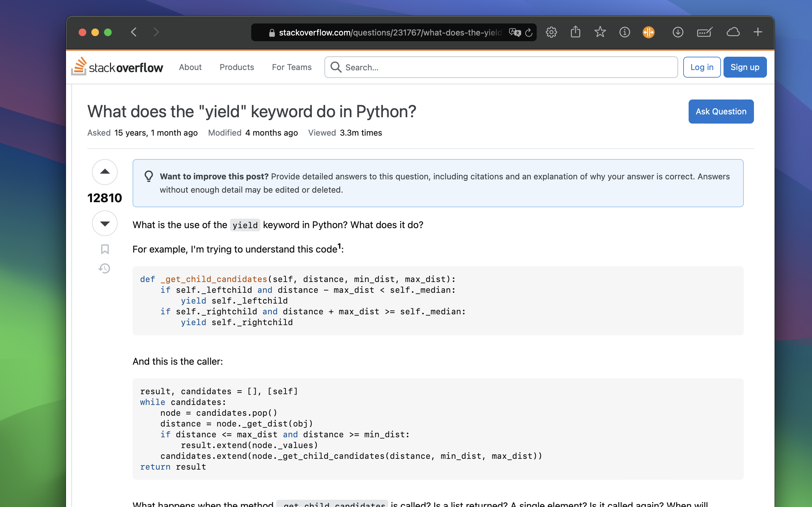Image resolution: width=812 pixels, height=507 pixels.
Task: Click the share/export browser icon
Action: (575, 32)
